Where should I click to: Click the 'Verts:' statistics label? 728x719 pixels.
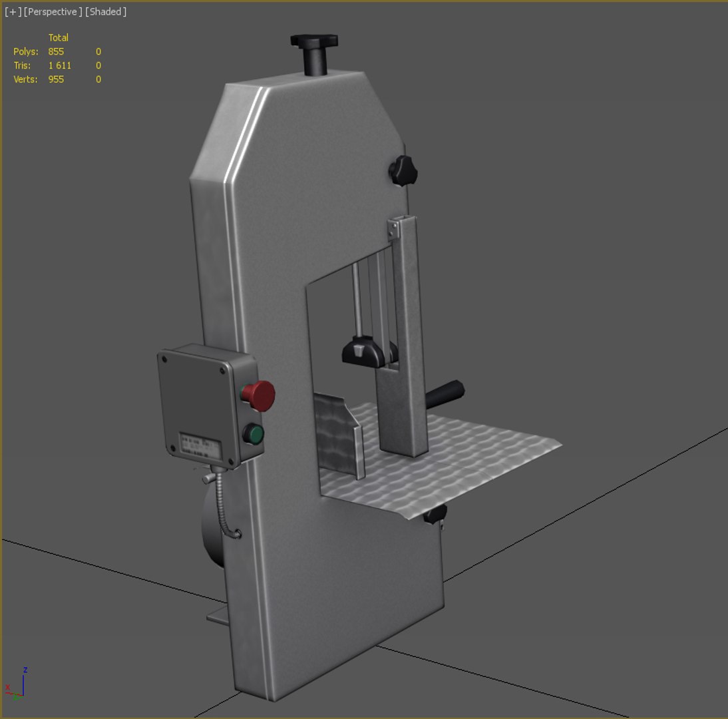tap(25, 79)
